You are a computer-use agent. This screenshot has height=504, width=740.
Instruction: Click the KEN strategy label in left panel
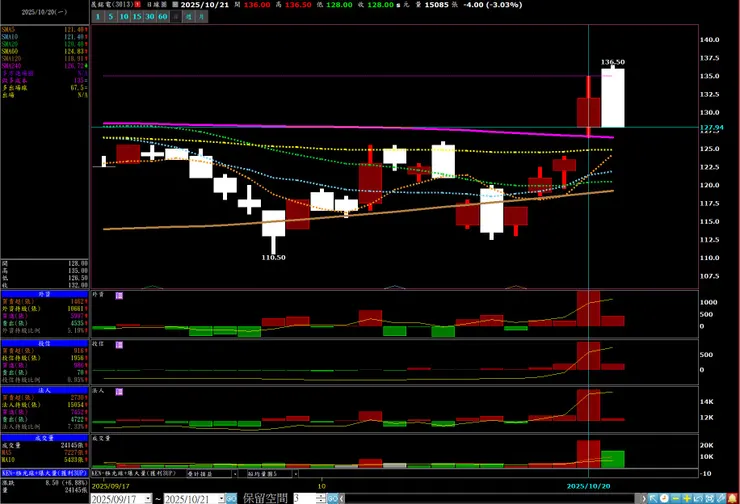pos(44,473)
